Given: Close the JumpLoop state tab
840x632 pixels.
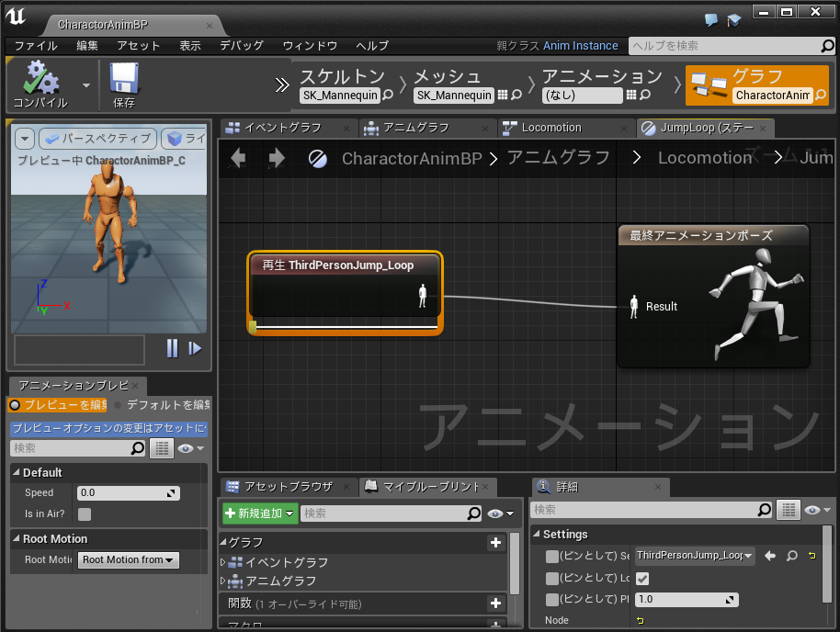Looking at the screenshot, I should point(763,129).
